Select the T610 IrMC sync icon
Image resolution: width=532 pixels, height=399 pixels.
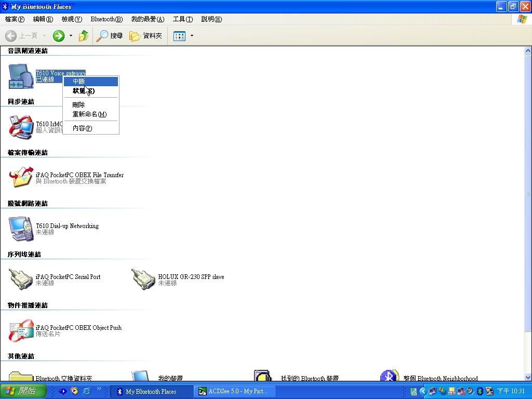click(x=21, y=127)
